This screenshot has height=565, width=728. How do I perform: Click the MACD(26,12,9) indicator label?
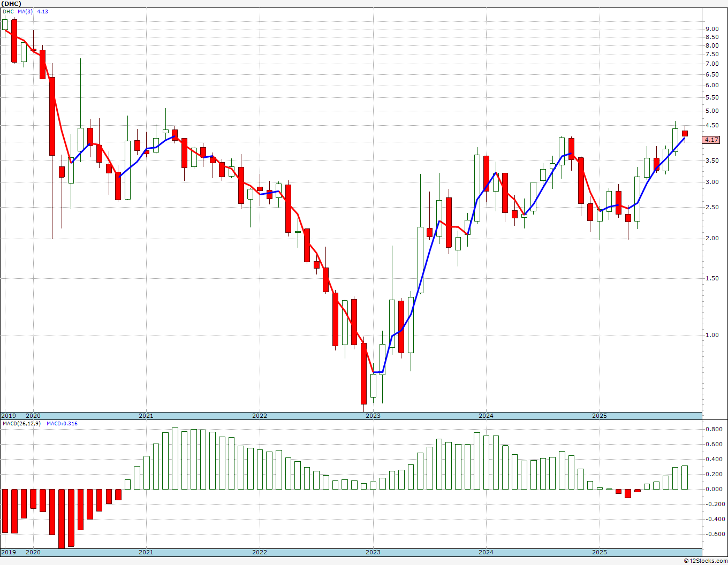(21, 424)
